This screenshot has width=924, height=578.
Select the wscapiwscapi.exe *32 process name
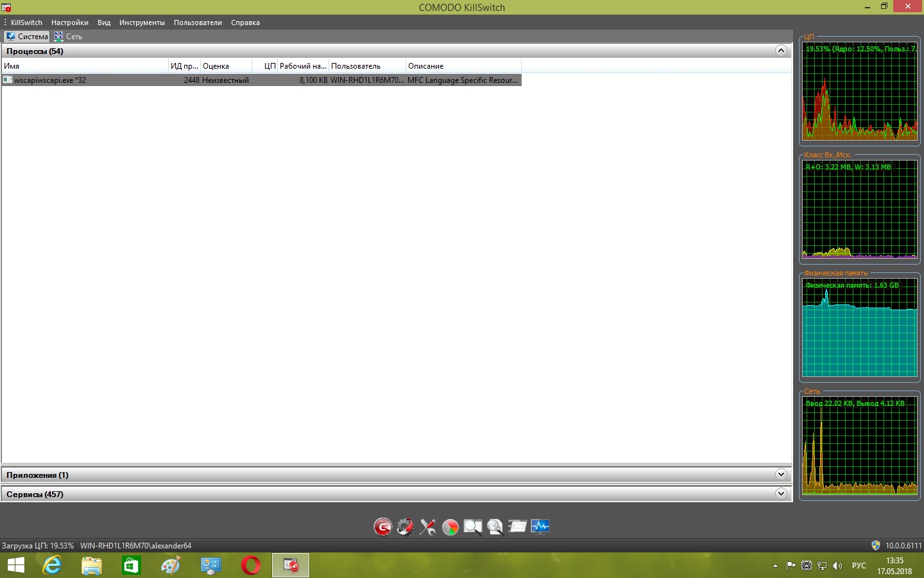50,80
